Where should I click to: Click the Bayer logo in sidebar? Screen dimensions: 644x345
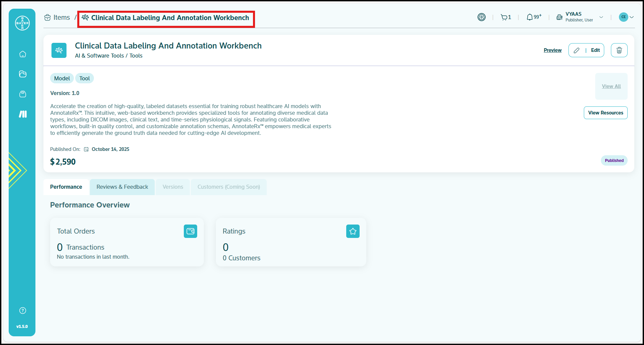[22, 23]
